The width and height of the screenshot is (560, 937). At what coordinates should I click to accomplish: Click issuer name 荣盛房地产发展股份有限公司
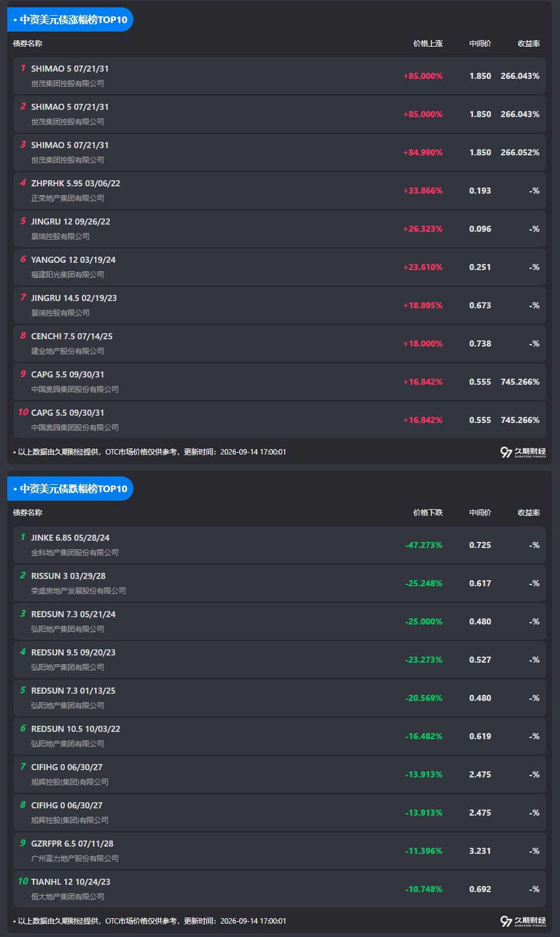point(79,591)
